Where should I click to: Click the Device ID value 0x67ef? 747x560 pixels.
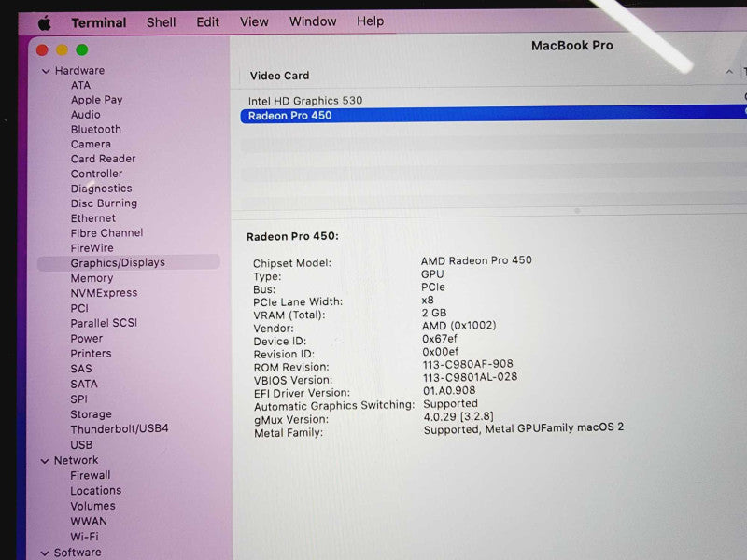pyautogui.click(x=439, y=339)
